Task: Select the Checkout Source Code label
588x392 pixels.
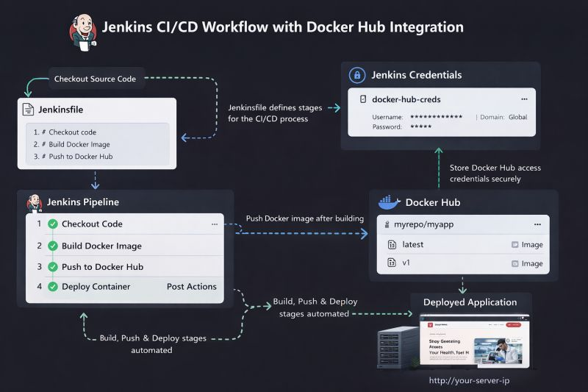Action: (95, 79)
